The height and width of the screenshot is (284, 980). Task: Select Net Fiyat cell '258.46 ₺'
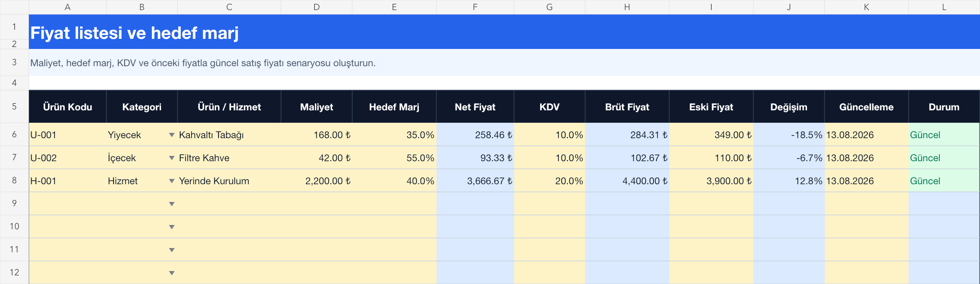pyautogui.click(x=475, y=135)
